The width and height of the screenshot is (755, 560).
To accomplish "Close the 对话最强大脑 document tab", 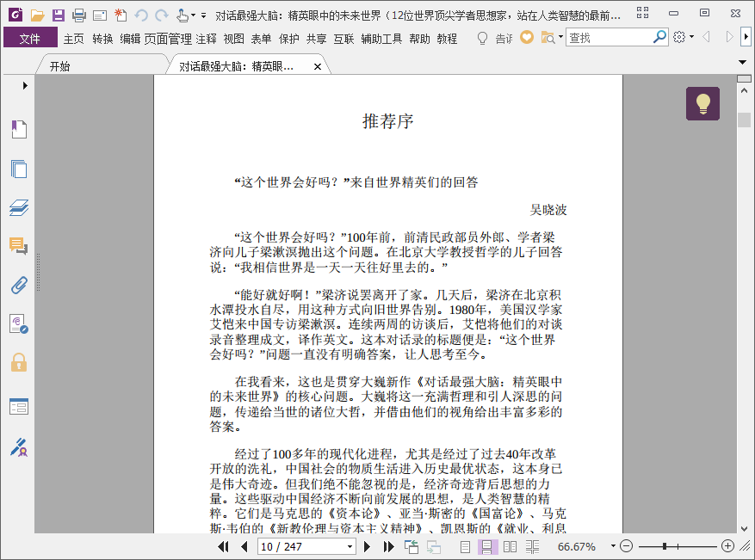I will (x=318, y=67).
